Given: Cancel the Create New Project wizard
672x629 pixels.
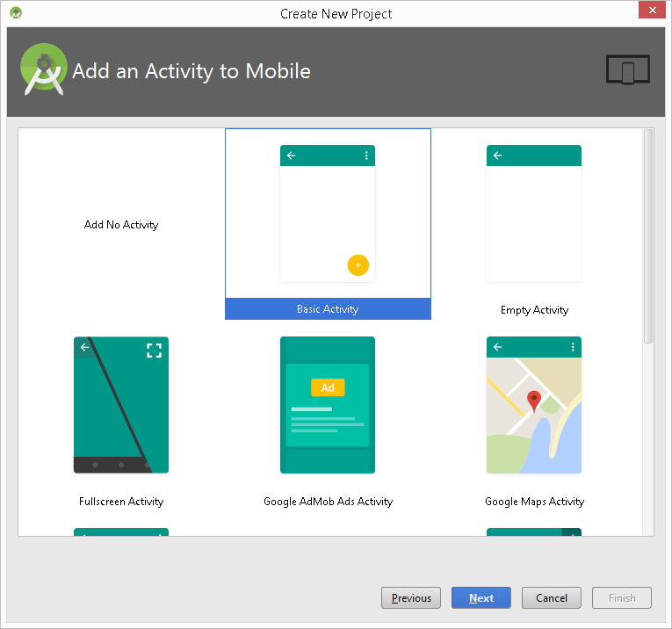Looking at the screenshot, I should 551,597.
